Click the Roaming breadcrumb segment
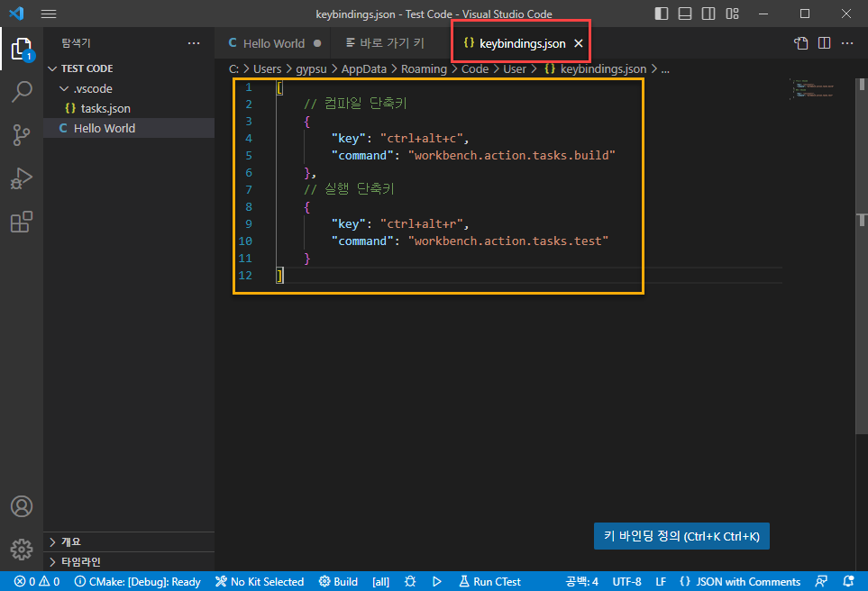This screenshot has width=868, height=591. [424, 69]
